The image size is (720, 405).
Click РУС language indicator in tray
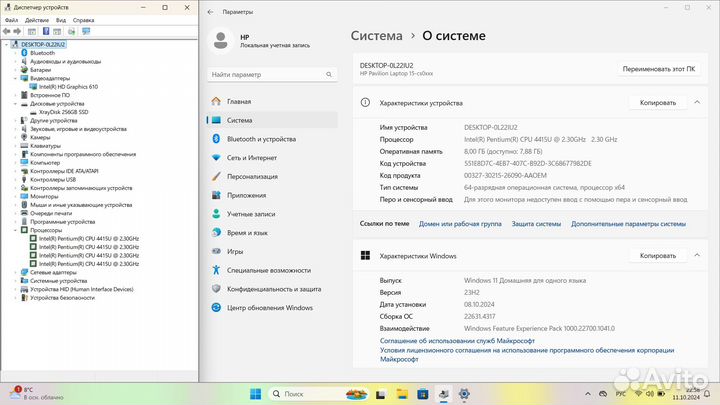[x=620, y=394]
